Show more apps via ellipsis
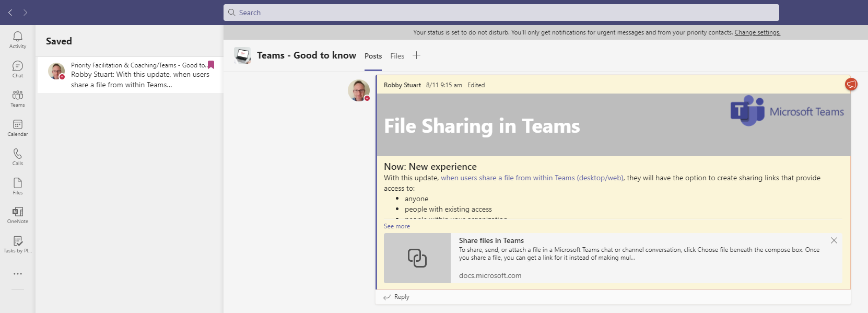The width and height of the screenshot is (868, 313). (18, 274)
